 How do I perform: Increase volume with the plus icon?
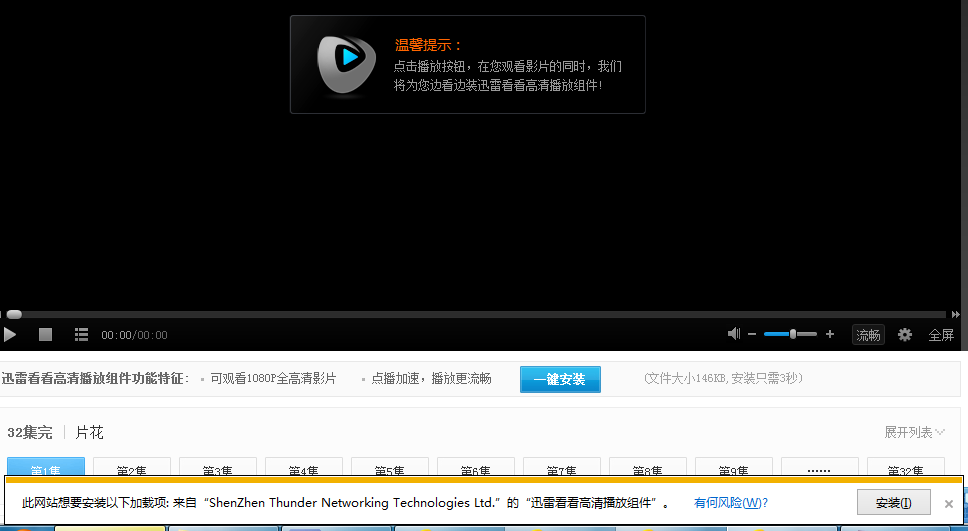point(830,334)
